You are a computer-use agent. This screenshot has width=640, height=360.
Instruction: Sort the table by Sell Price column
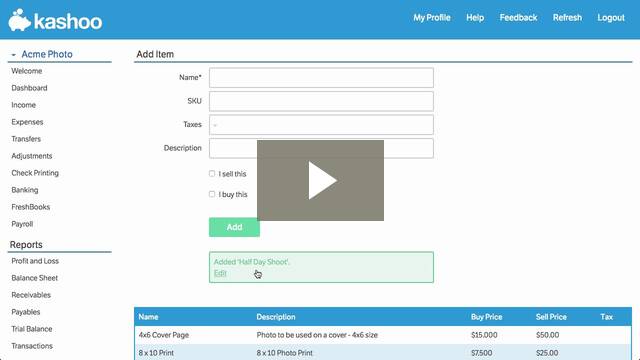pos(551,317)
